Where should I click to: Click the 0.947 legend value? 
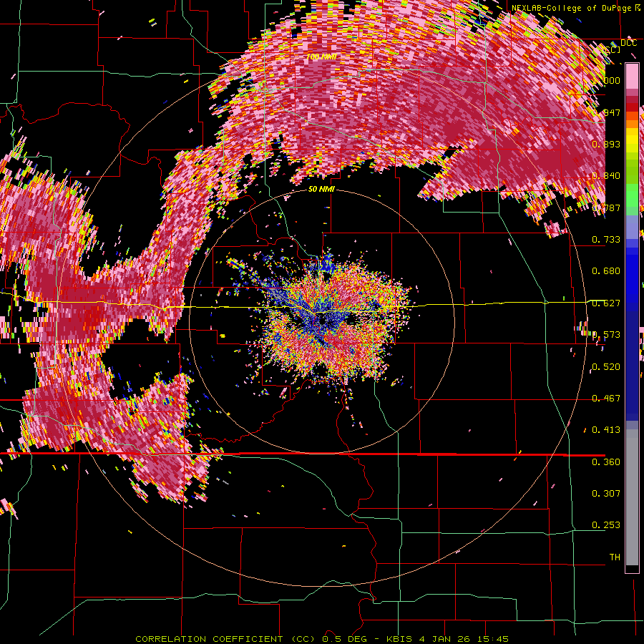[x=606, y=112]
